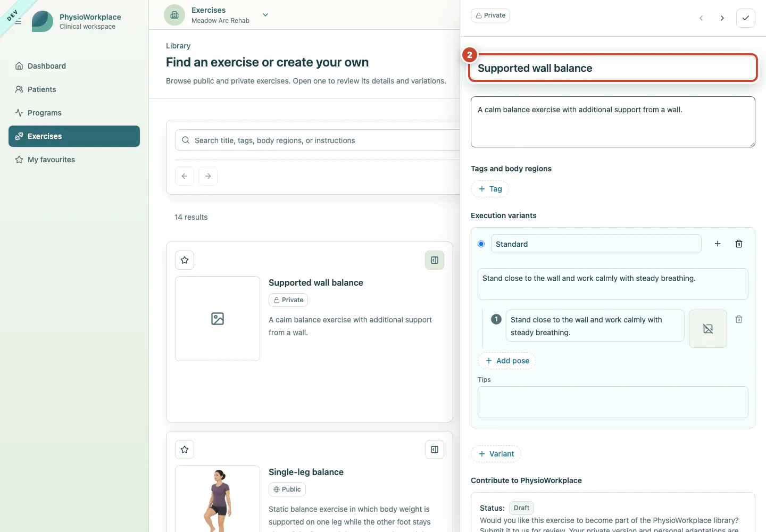Viewport: 766px width, 532px height.
Task: Click the Private badge in the editor header
Action: 490,15
